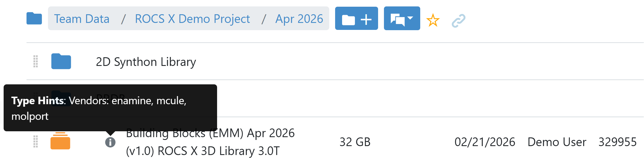Click the Demo User owner name
The image size is (644, 162).
pyautogui.click(x=557, y=142)
